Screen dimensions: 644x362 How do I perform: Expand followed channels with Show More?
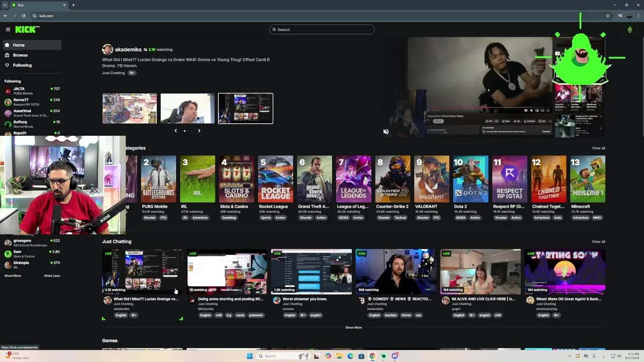coord(13,276)
